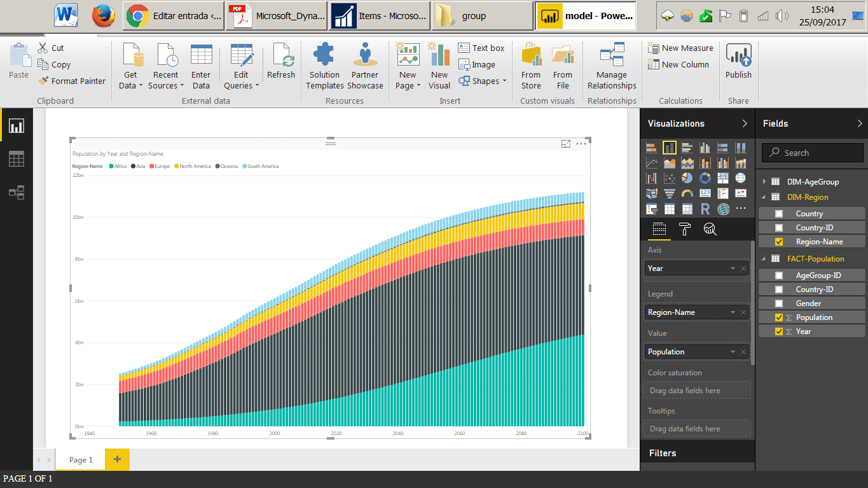Open the Year axis field dropdown

[733, 268]
